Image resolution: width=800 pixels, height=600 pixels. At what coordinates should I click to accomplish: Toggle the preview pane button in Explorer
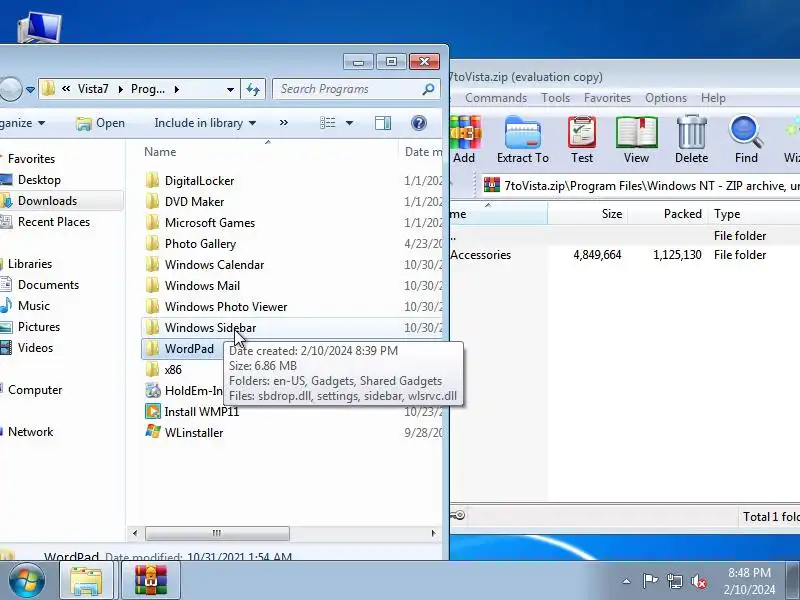tap(383, 123)
